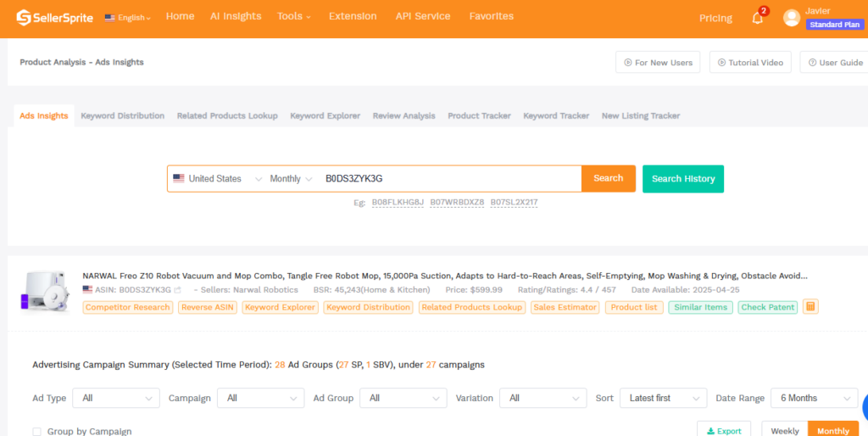Click the Standard Plan badge

pos(835,25)
